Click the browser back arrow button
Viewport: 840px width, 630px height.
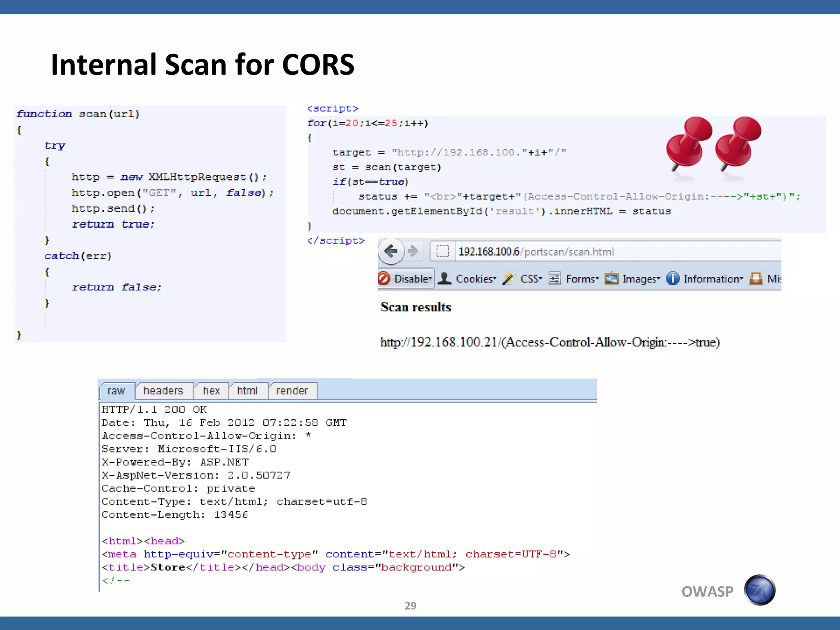[x=391, y=251]
